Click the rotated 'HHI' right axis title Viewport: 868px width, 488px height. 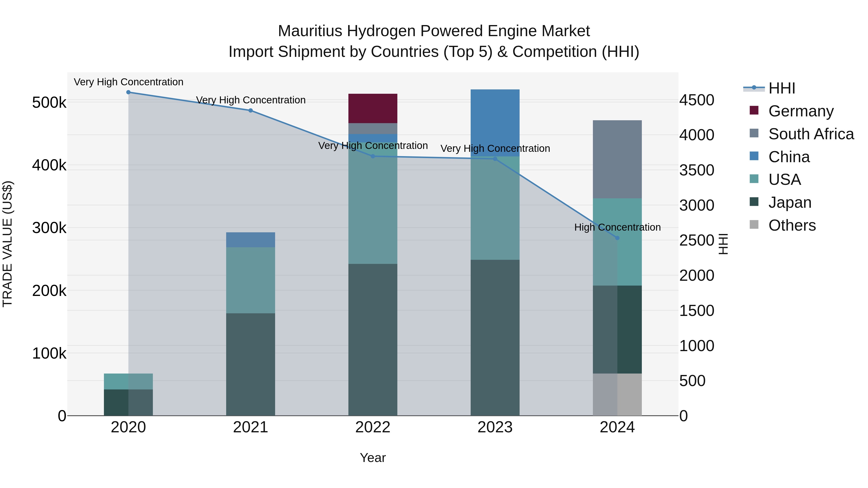pyautogui.click(x=723, y=244)
